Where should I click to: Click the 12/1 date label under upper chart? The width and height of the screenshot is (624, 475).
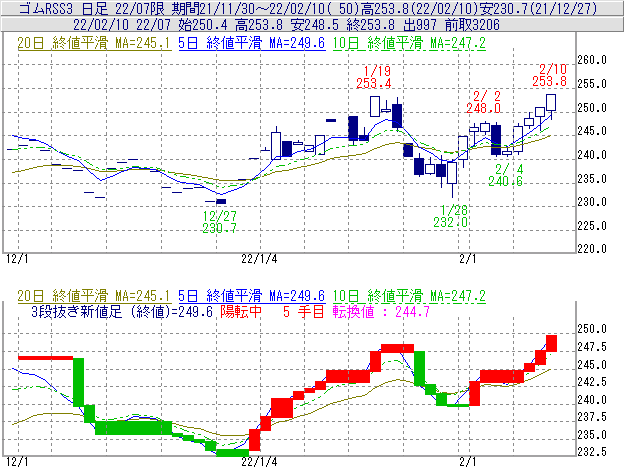click(x=17, y=259)
